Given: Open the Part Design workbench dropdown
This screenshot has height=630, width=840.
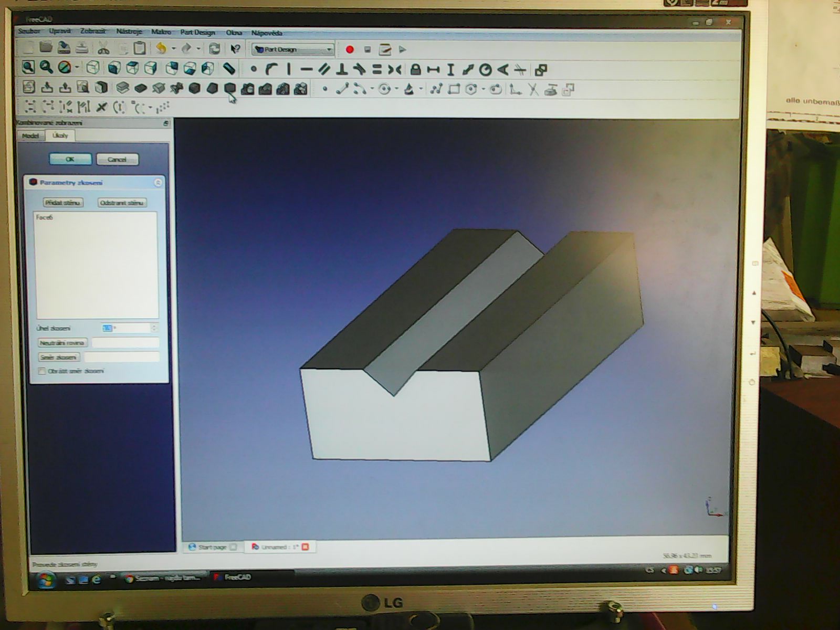Looking at the screenshot, I should pos(293,49).
